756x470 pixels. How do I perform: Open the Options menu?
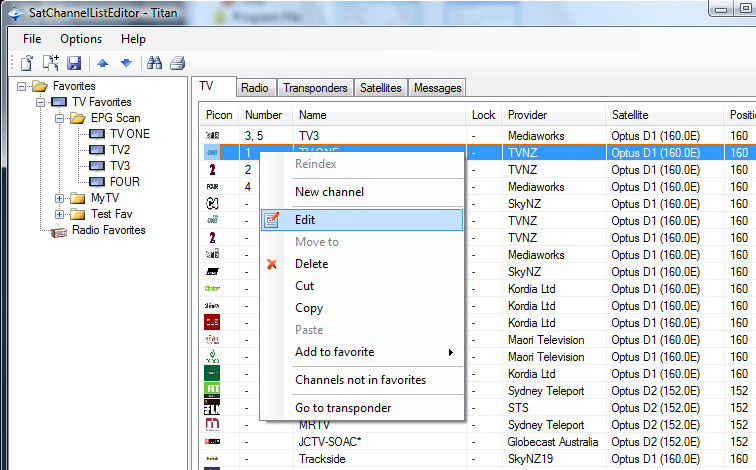pos(80,39)
